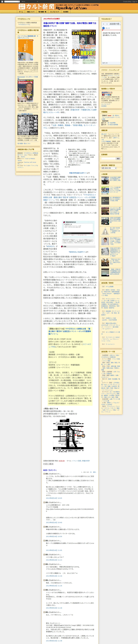The image size is (138, 644).
Task: Open the 統一協会問題 poll result link
Action: point(111,123)
